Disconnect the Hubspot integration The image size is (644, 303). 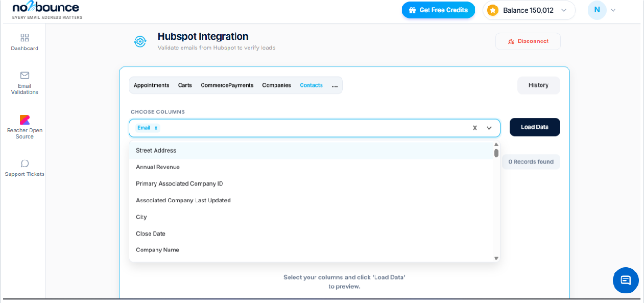coord(528,41)
